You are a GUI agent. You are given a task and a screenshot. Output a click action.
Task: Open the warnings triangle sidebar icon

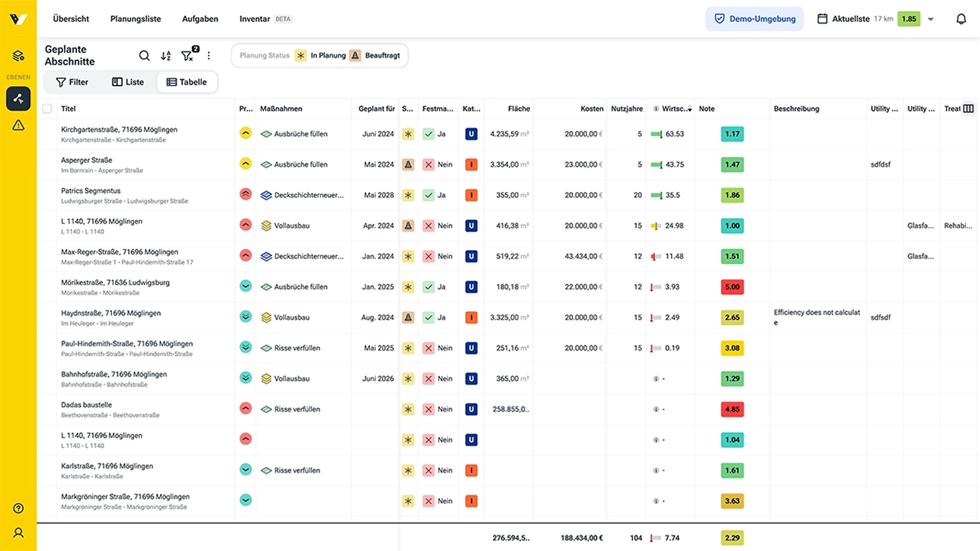click(x=18, y=125)
